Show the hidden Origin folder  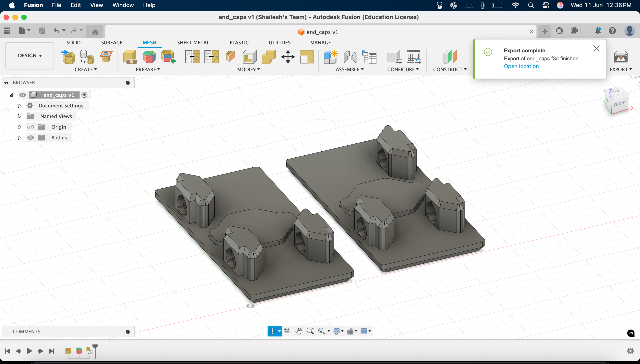tap(30, 127)
